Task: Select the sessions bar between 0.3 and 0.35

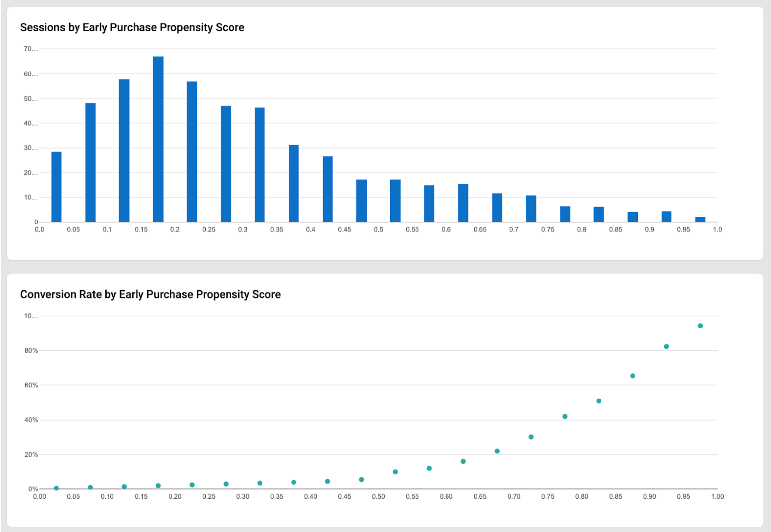Action: tap(260, 165)
